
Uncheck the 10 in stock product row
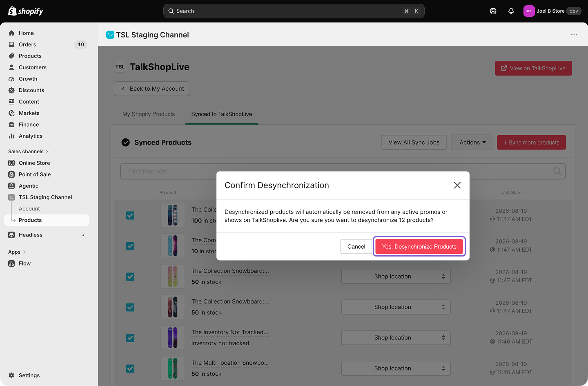point(130,246)
